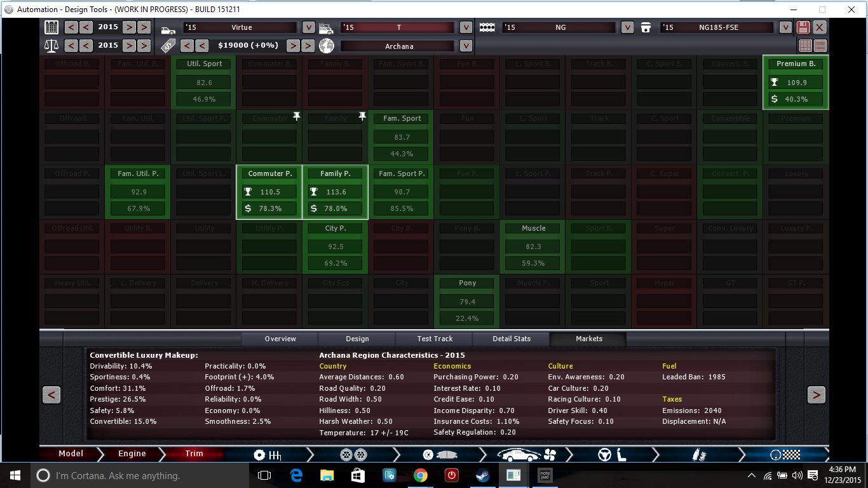Switch to the Detail Stats tab

[512, 339]
